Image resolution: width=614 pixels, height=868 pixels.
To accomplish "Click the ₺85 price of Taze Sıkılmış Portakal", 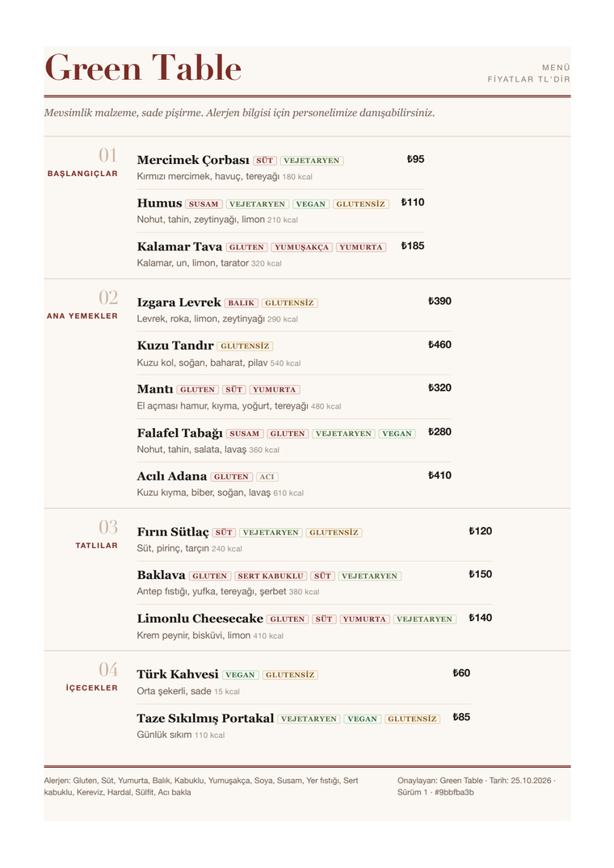I will point(461,718).
